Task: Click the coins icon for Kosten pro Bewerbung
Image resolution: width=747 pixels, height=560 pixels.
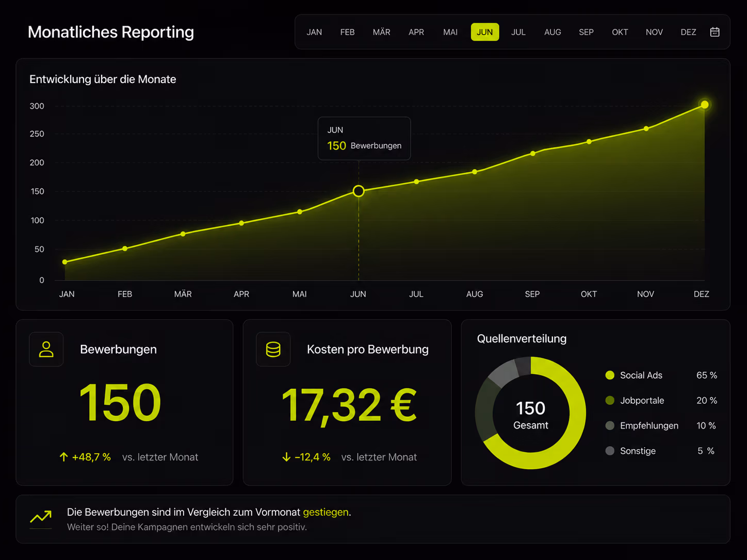Action: click(273, 349)
